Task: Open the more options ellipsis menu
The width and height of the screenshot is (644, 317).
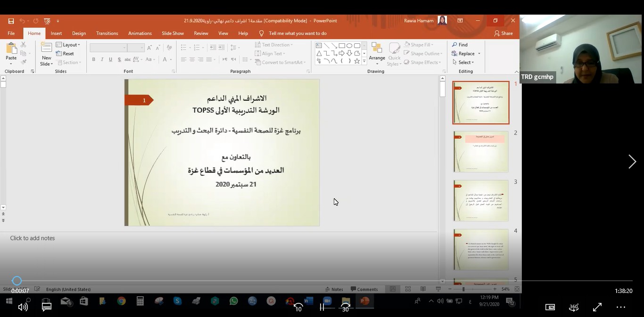Action: pos(620,307)
